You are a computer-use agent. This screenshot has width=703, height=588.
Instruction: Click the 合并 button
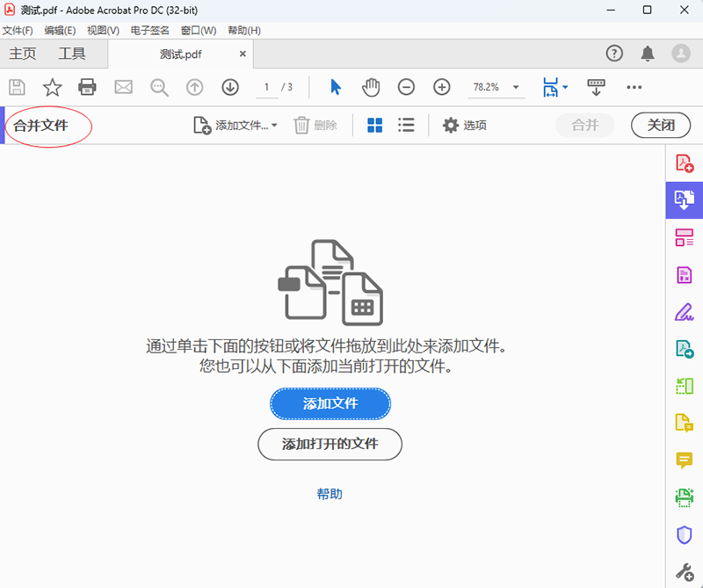(584, 125)
